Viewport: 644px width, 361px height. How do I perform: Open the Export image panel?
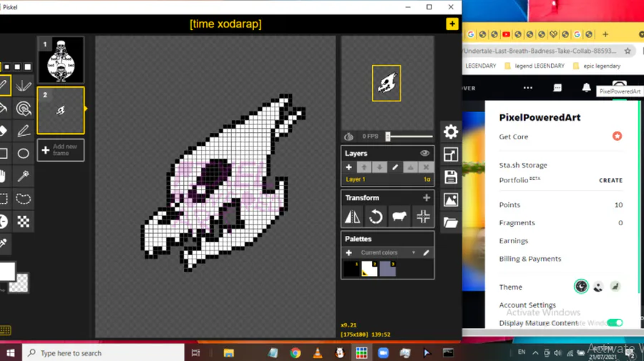[x=451, y=200]
